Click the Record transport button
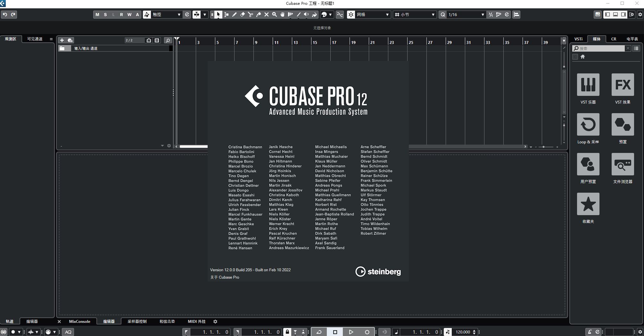Viewport: 644px width, 336px height. point(367,332)
